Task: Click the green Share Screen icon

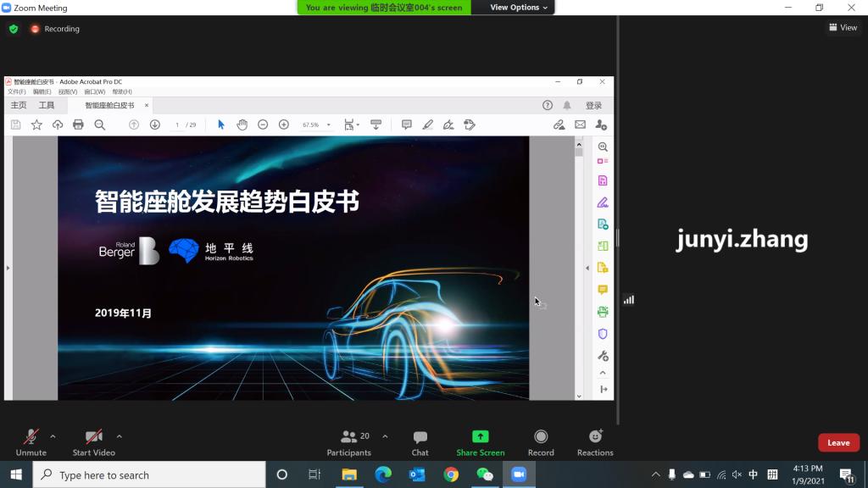Action: [480, 437]
